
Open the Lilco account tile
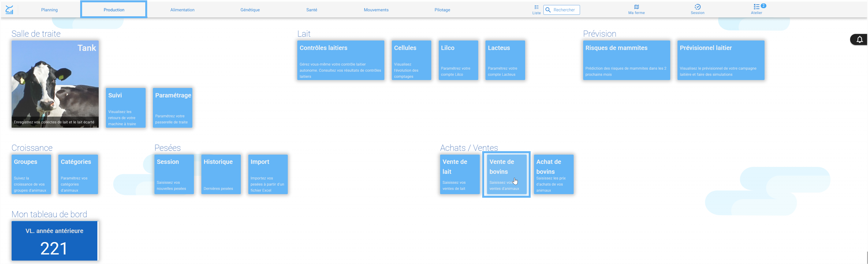click(x=459, y=60)
